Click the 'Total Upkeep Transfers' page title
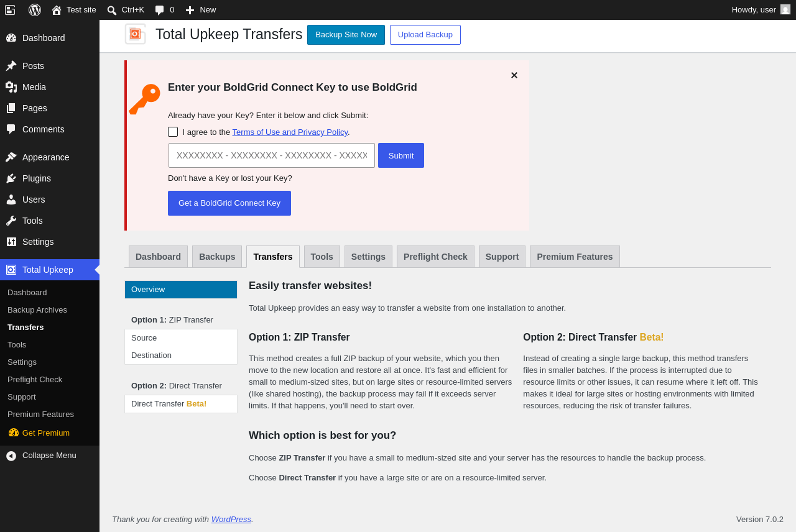The height and width of the screenshot is (532, 796). (229, 34)
